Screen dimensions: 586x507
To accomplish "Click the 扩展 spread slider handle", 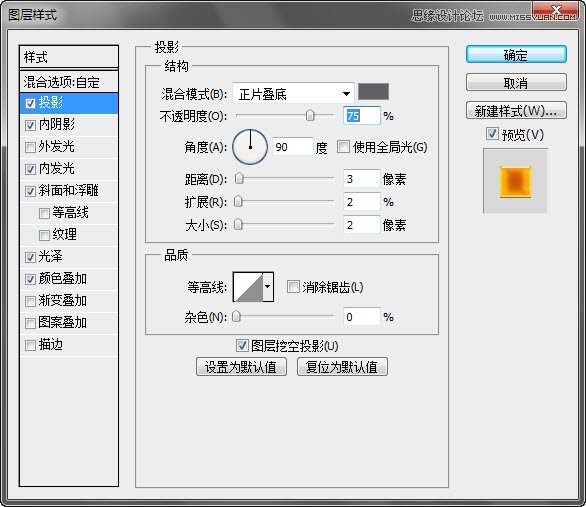I will [238, 202].
